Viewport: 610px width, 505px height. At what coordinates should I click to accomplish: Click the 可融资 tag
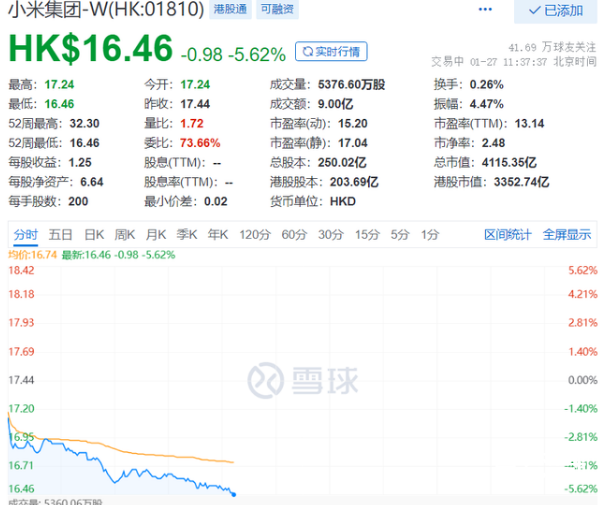tap(277, 9)
